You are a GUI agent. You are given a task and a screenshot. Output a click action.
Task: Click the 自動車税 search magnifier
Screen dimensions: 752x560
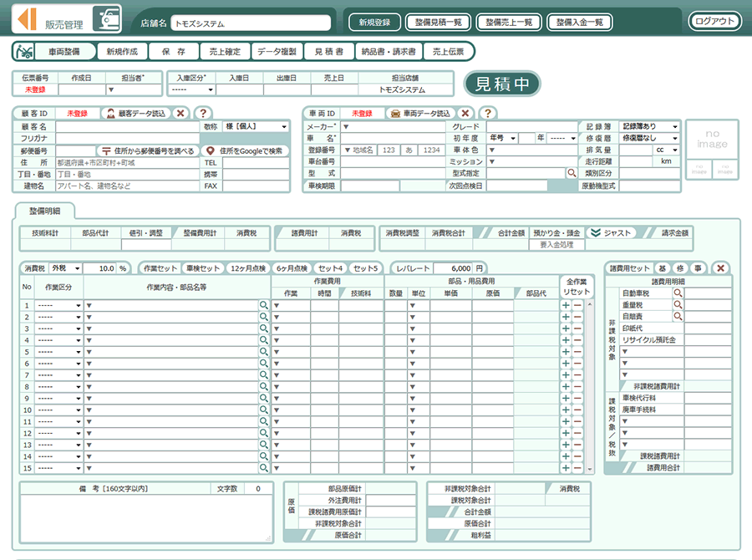tap(678, 293)
